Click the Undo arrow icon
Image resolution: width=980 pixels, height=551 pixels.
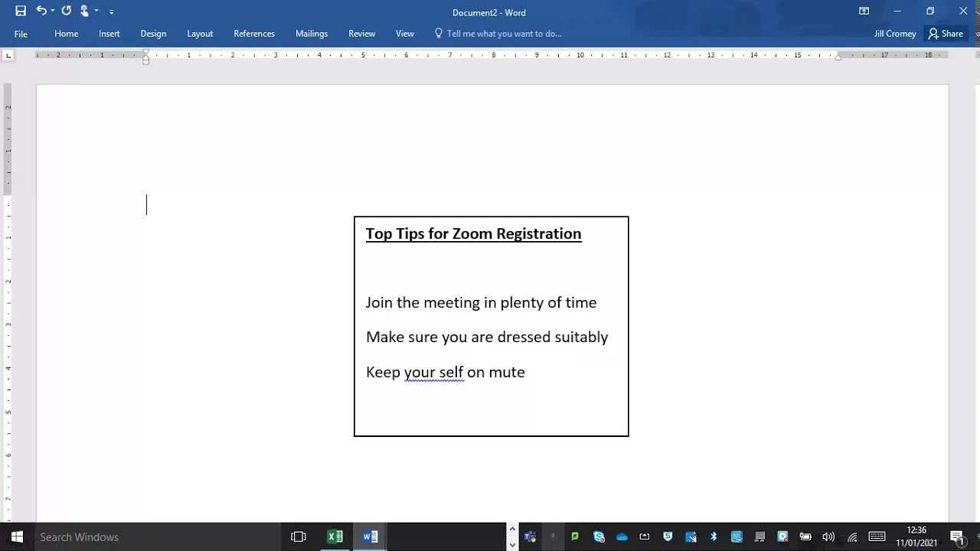41,11
